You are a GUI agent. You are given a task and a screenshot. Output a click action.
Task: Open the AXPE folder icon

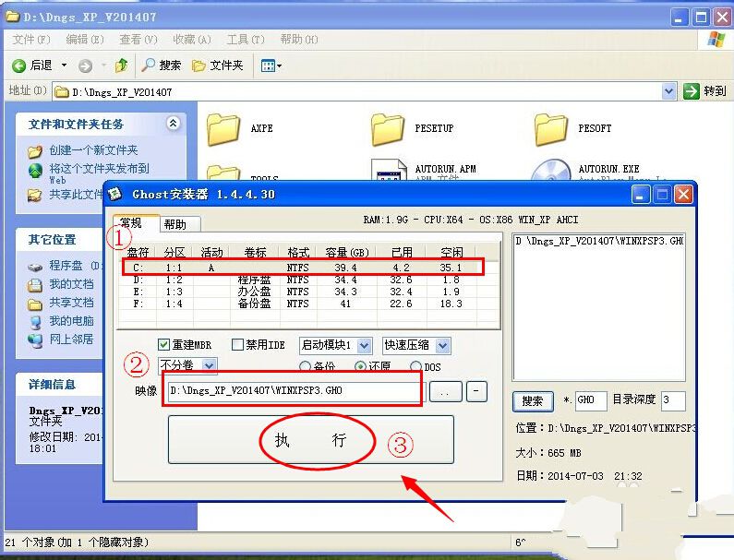pos(223,128)
